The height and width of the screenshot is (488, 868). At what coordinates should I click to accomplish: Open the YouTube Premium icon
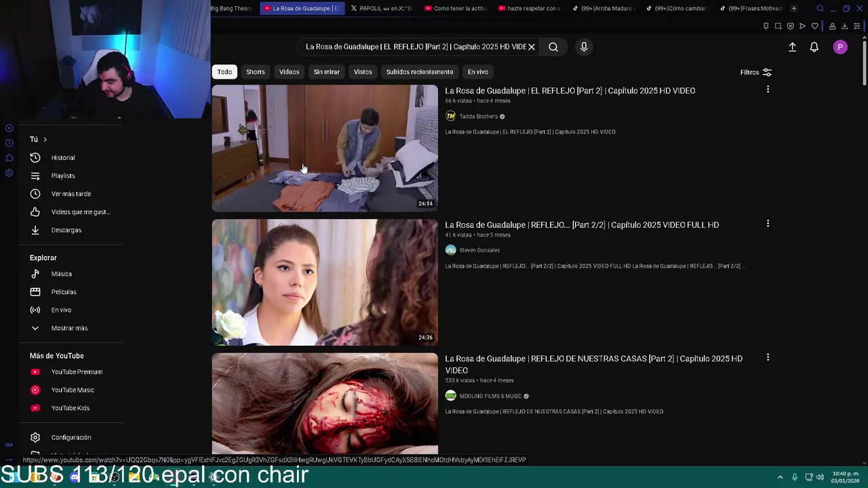pos(35,372)
